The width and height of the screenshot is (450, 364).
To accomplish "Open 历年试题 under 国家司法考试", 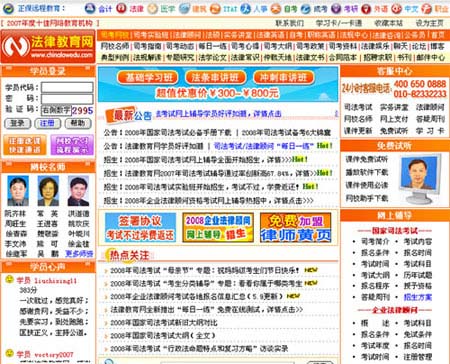I will (418, 275).
